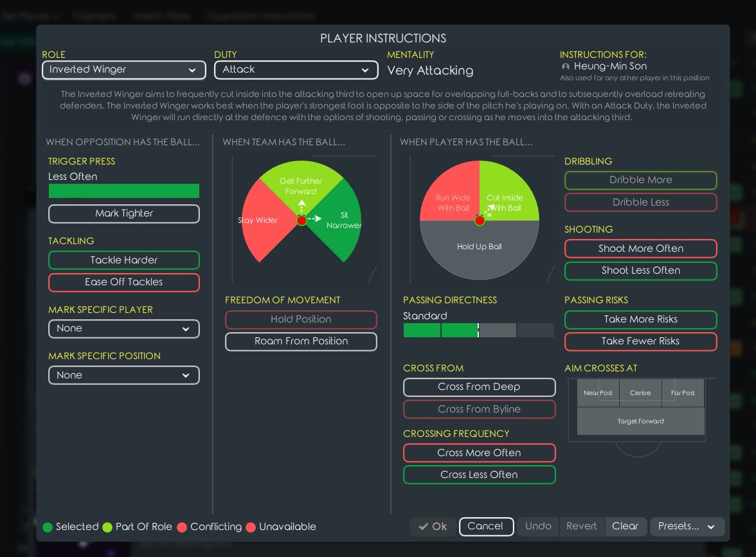Image resolution: width=756 pixels, height=557 pixels.
Task: Click the Clear button
Action: pos(625,527)
